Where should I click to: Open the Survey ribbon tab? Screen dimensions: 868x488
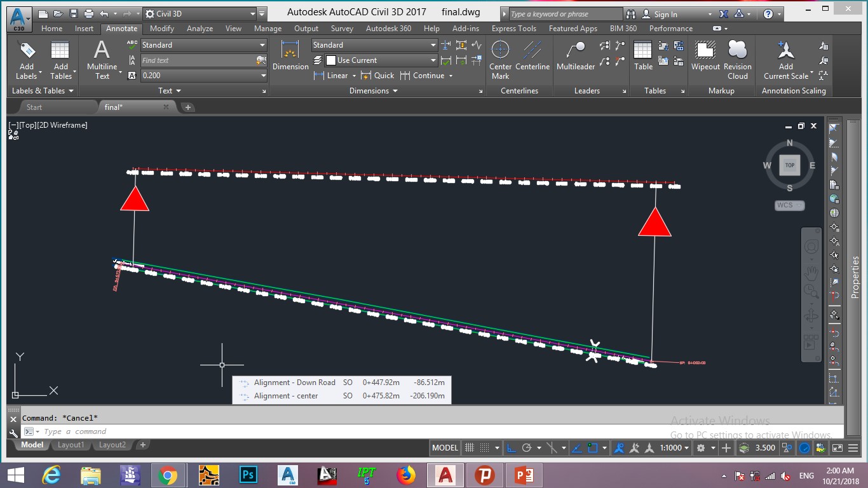click(342, 29)
